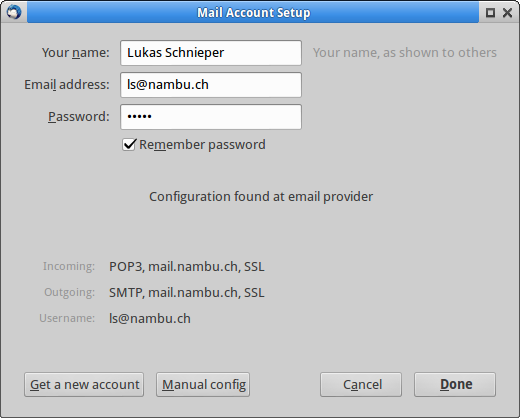The height and width of the screenshot is (418, 520).
Task: Click the Outgoing SMTP server details
Action: (x=187, y=293)
